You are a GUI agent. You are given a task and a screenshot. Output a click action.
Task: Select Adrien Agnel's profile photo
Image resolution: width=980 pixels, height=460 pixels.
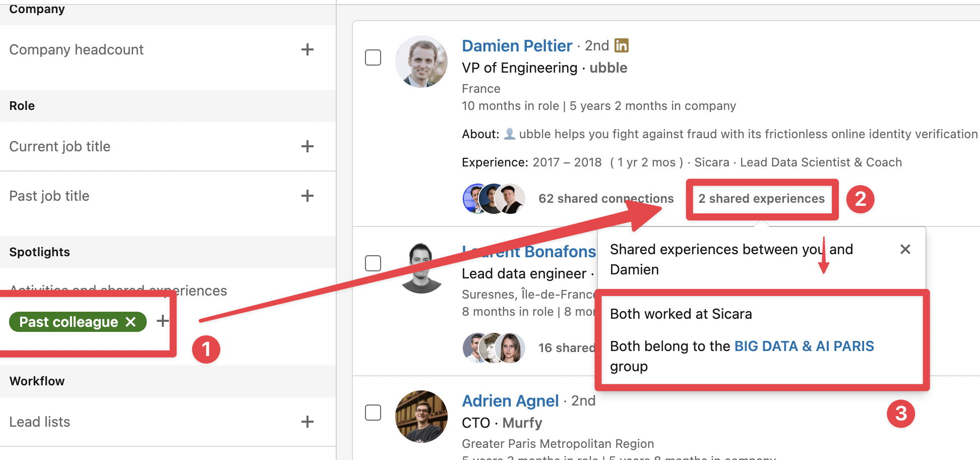(421, 416)
